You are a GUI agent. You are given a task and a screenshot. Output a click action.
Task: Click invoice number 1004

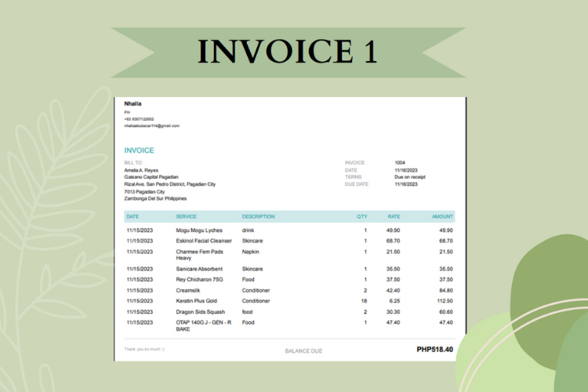[x=400, y=163]
